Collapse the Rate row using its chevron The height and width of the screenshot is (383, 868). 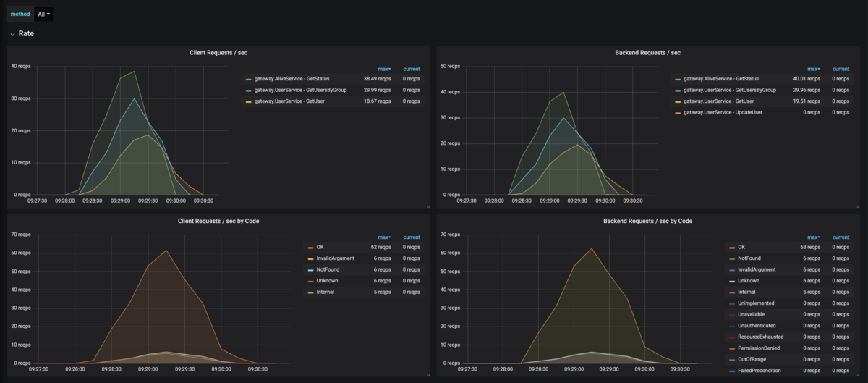pyautogui.click(x=12, y=34)
